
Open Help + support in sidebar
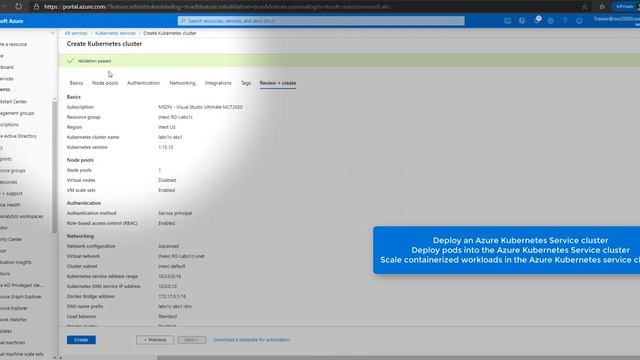[x=11, y=193]
